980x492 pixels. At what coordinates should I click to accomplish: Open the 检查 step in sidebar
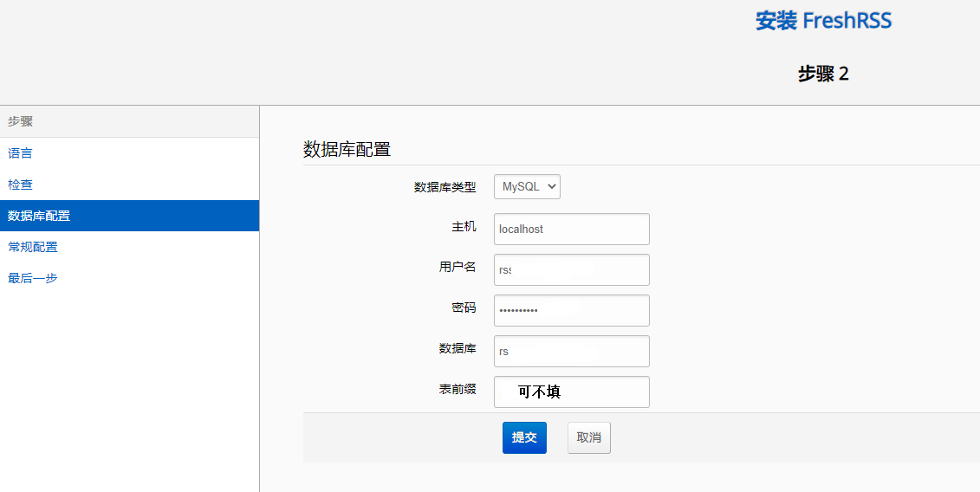(129, 184)
